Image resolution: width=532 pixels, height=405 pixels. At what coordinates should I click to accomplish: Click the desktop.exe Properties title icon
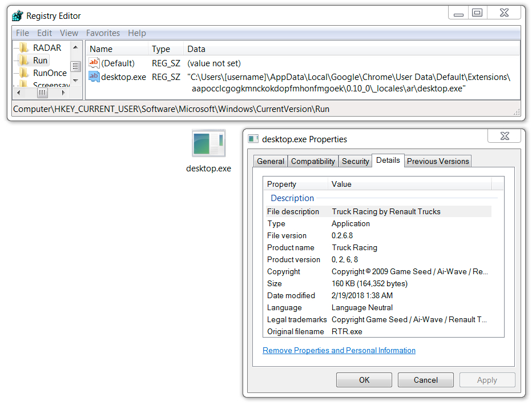tap(253, 139)
